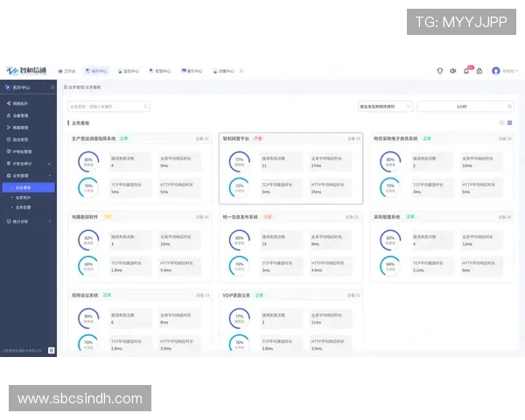The image size is (525, 420).
Task: Open the 生产营运调度指挥系统 card title
Action: pos(94,138)
